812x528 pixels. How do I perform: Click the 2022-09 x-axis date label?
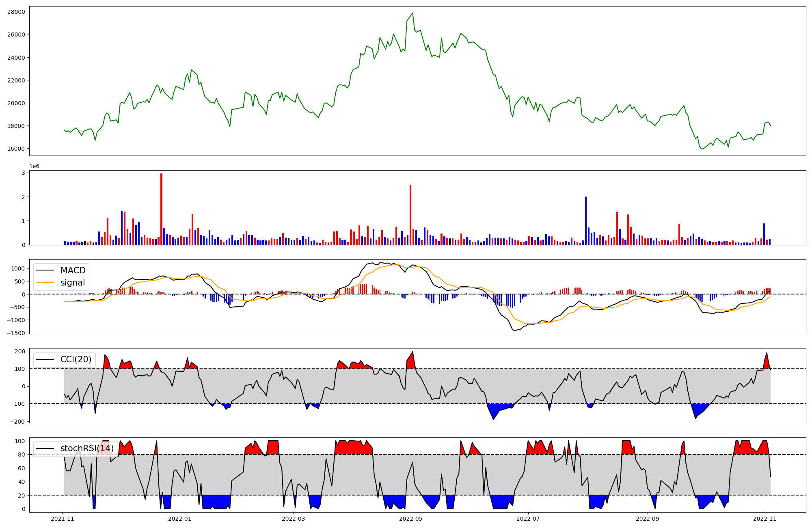tap(647, 519)
